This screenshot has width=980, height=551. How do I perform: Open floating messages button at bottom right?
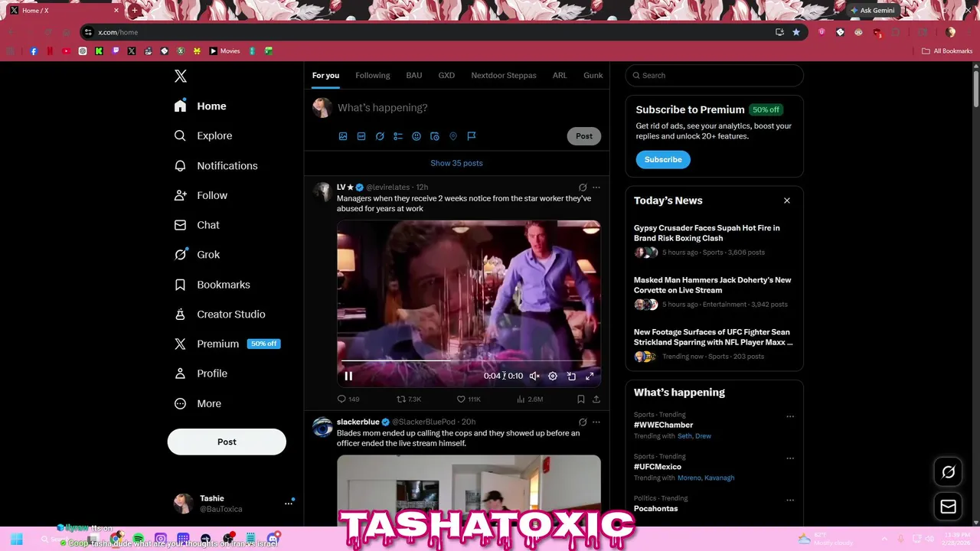point(948,507)
